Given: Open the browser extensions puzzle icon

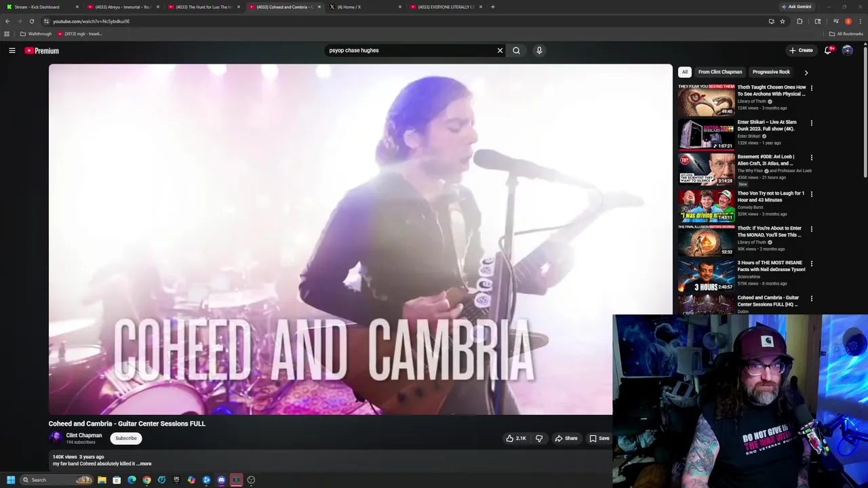Looking at the screenshot, I should coord(800,21).
